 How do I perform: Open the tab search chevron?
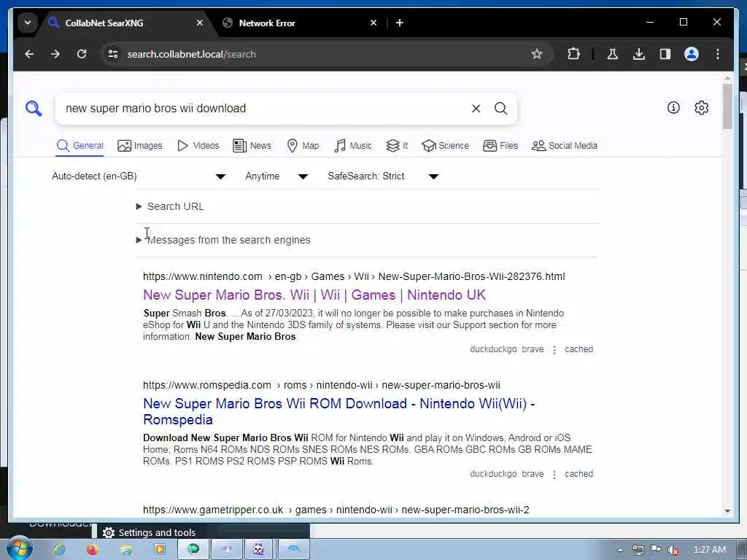[x=28, y=23]
